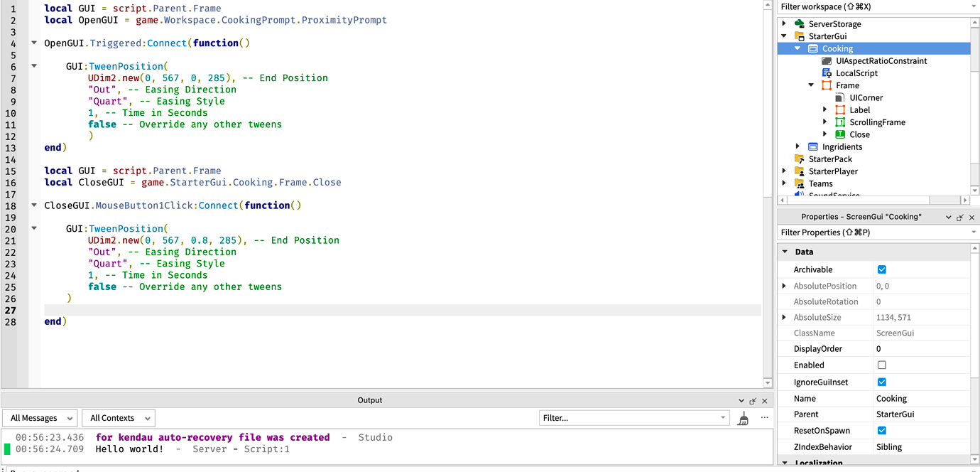
Task: Open the Output panel three-dots menu
Action: coord(765,418)
